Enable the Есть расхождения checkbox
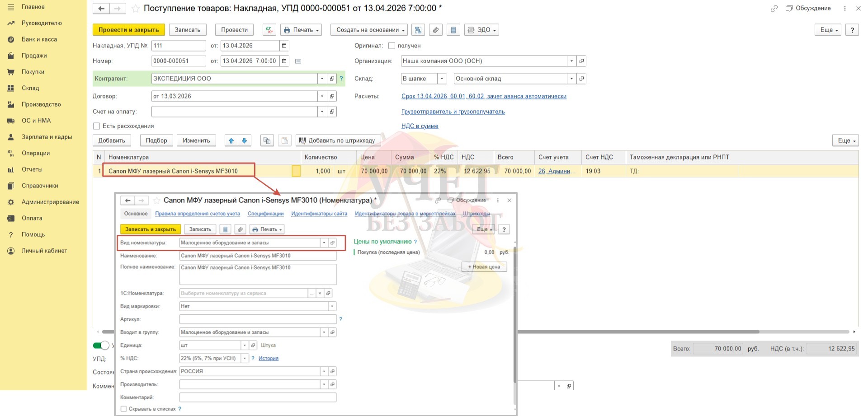 click(x=96, y=126)
